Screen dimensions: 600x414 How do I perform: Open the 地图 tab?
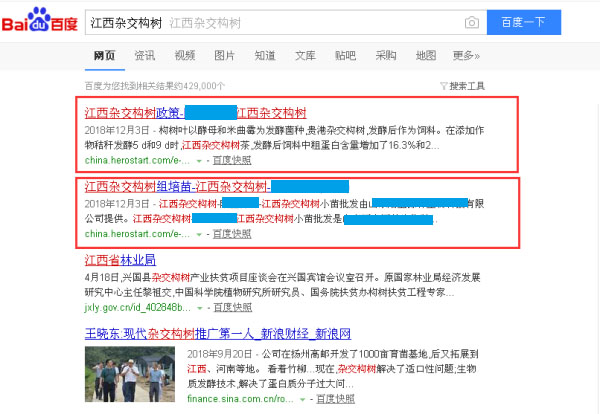[426, 56]
